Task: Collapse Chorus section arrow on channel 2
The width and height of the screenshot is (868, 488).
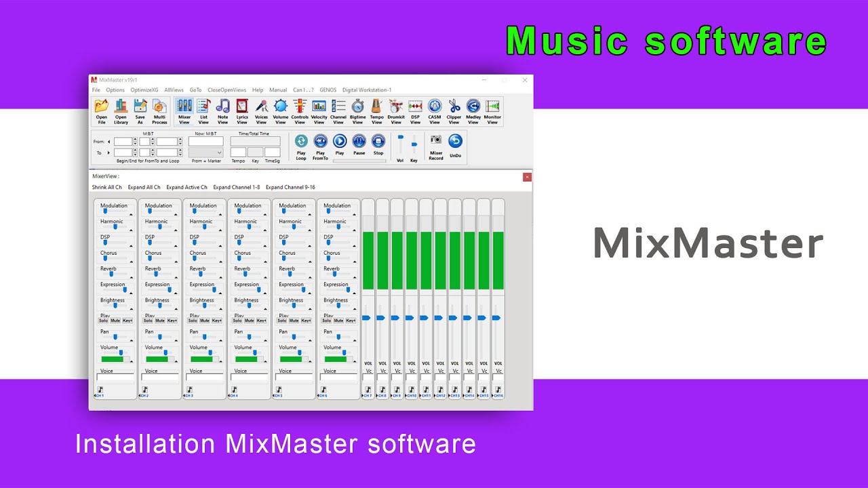Action: [176, 262]
